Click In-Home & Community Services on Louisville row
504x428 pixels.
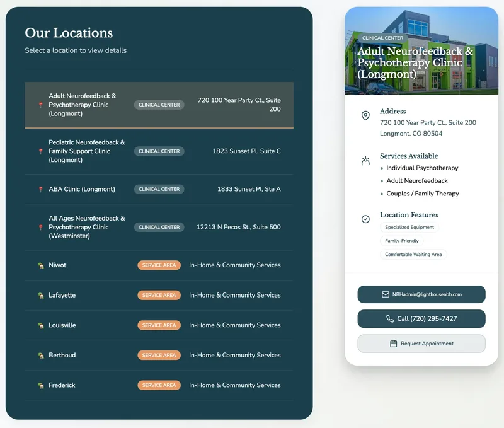[x=234, y=325]
